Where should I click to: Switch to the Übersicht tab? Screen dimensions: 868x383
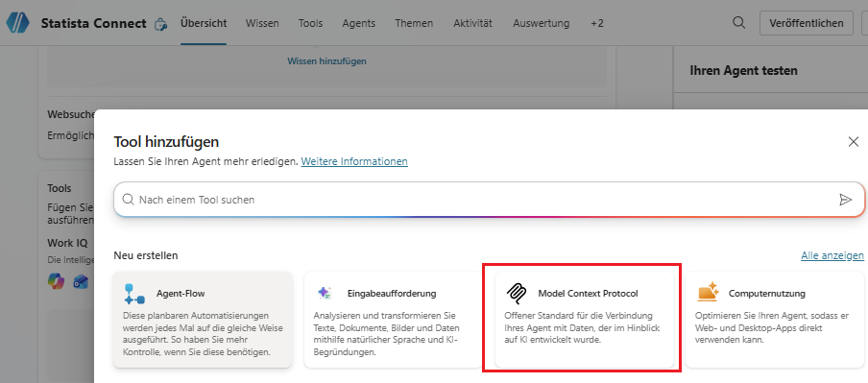204,23
